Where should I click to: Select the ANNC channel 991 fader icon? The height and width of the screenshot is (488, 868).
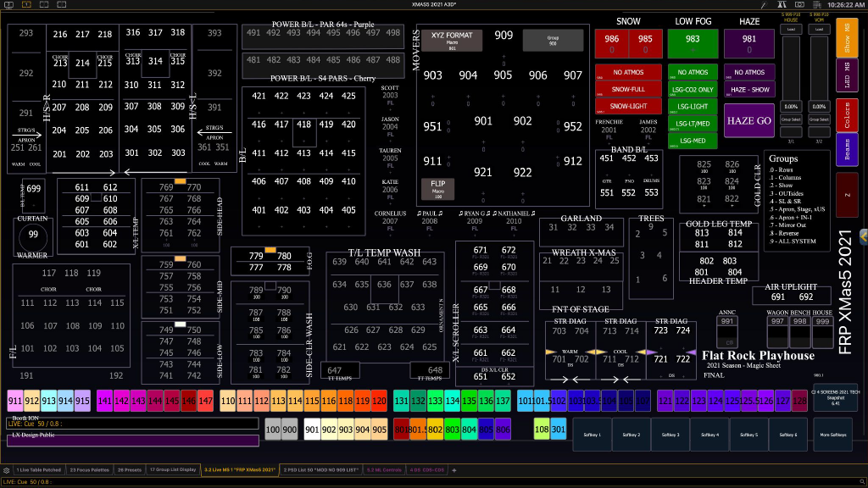726,331
